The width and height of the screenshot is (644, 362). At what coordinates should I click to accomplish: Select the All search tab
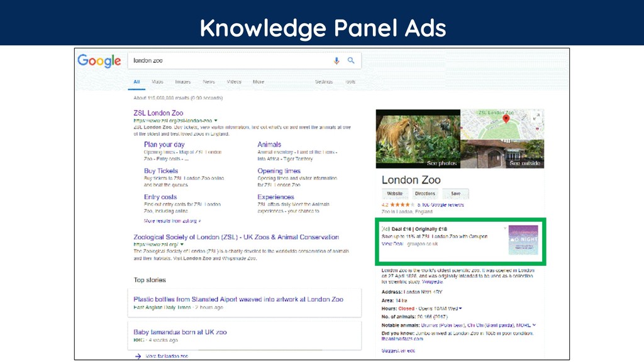click(136, 82)
